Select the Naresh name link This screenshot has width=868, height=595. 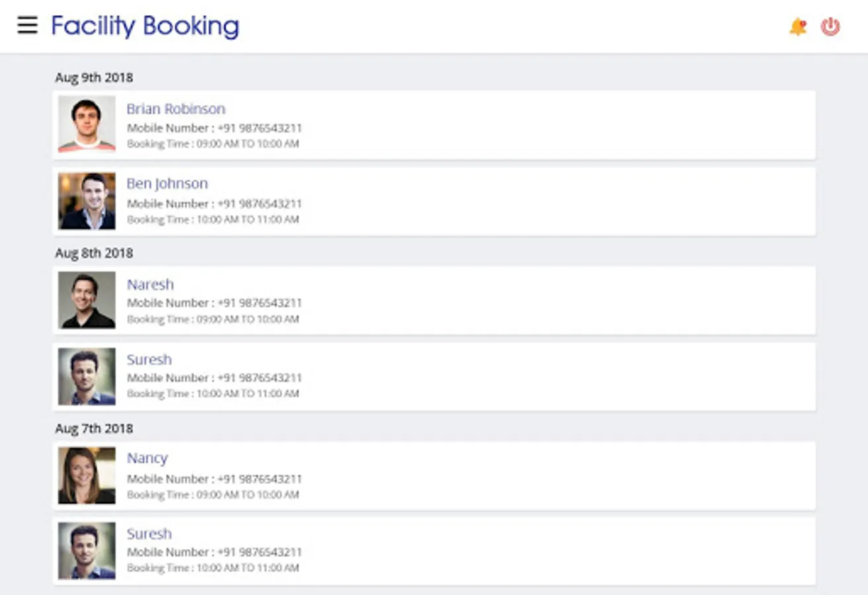pyautogui.click(x=150, y=285)
